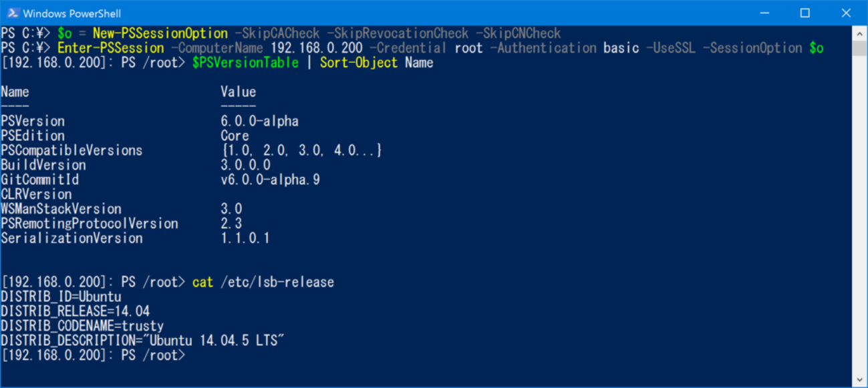
Task: Click the Value column header
Action: (239, 92)
